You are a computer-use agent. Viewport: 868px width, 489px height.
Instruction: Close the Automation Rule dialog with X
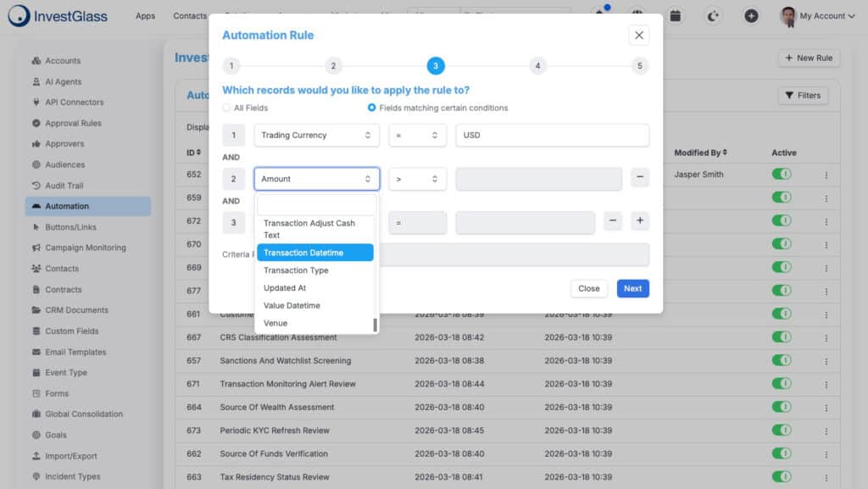[x=639, y=36]
